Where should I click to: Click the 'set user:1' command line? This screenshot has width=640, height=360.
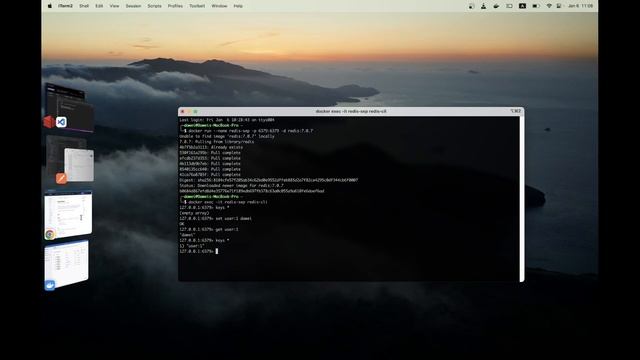tap(216, 219)
